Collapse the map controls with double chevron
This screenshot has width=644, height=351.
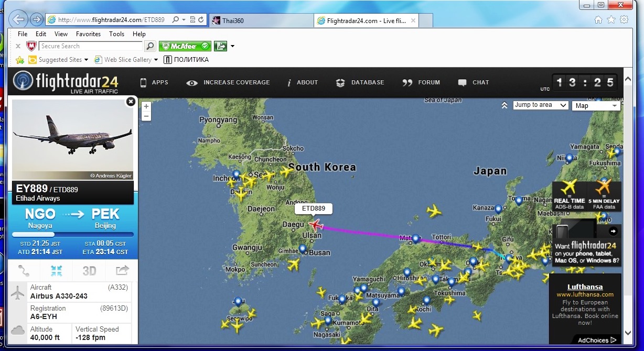[505, 105]
